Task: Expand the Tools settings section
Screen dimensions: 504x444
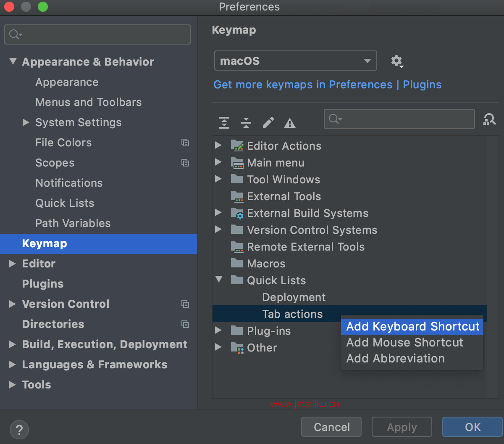Action: coord(13,385)
